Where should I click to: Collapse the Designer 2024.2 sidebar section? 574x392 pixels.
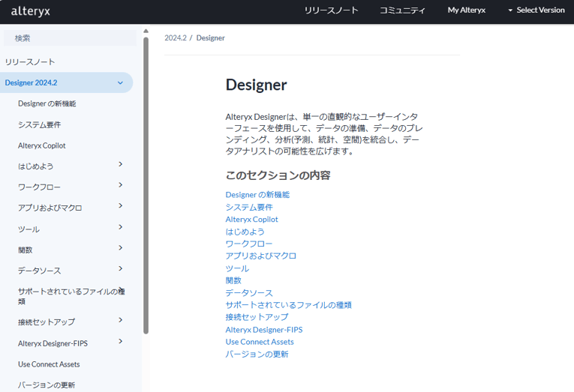pyautogui.click(x=120, y=82)
